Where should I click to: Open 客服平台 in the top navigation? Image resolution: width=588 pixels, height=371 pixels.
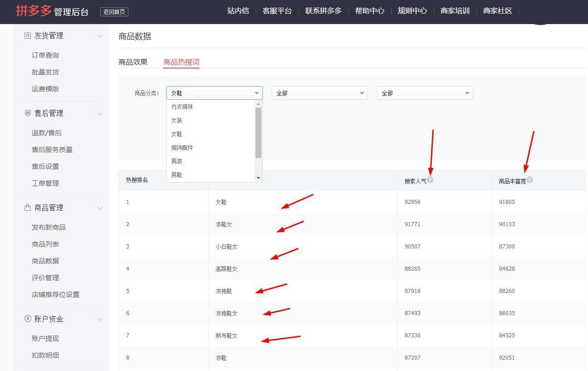[277, 11]
